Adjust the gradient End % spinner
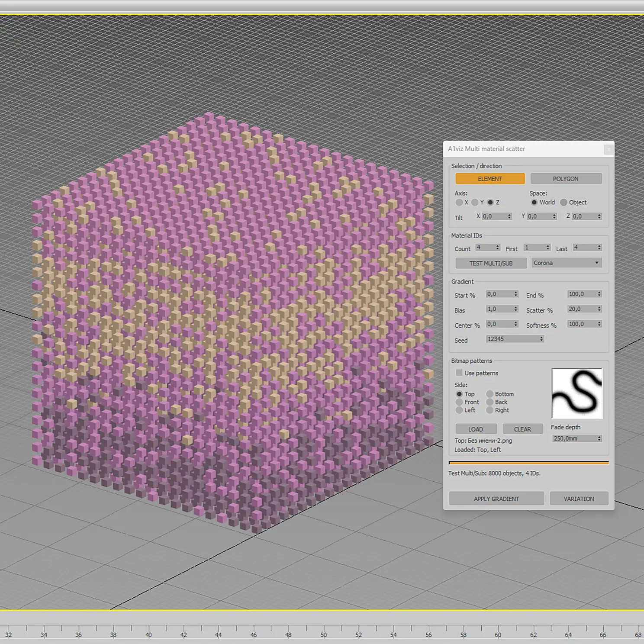644x644 pixels. (x=599, y=294)
